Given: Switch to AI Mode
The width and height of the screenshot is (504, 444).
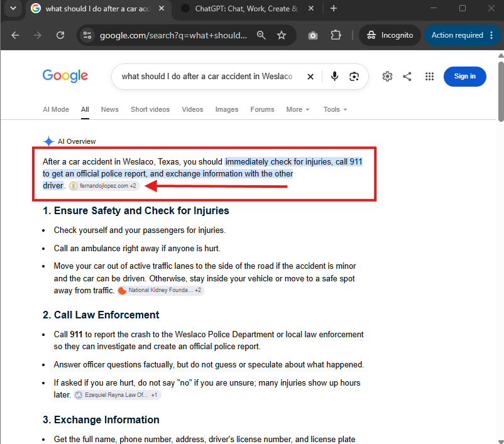Looking at the screenshot, I should (x=56, y=109).
